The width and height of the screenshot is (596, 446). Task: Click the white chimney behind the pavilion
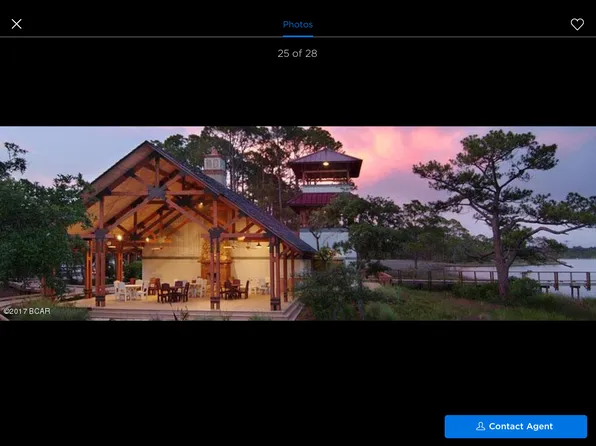click(215, 167)
